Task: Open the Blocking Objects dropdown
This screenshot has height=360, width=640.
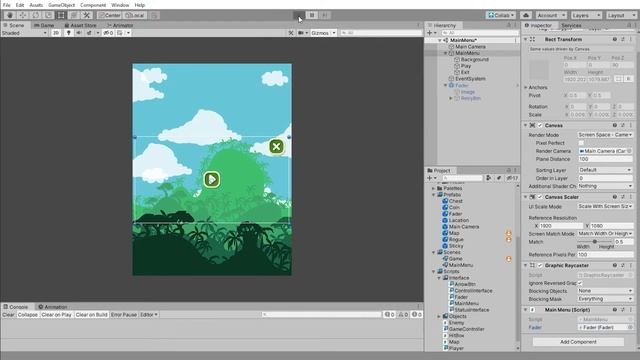Action: pyautogui.click(x=605, y=291)
